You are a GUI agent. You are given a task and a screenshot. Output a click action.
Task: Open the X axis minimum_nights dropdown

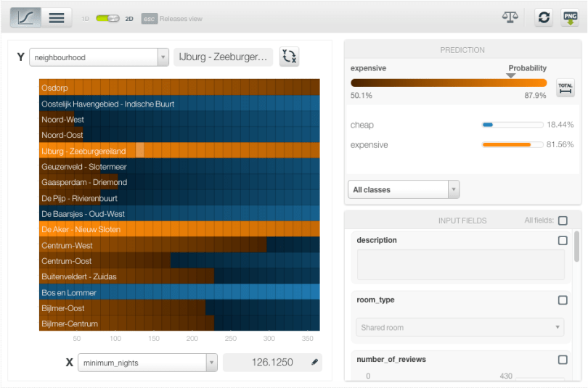coord(148,363)
